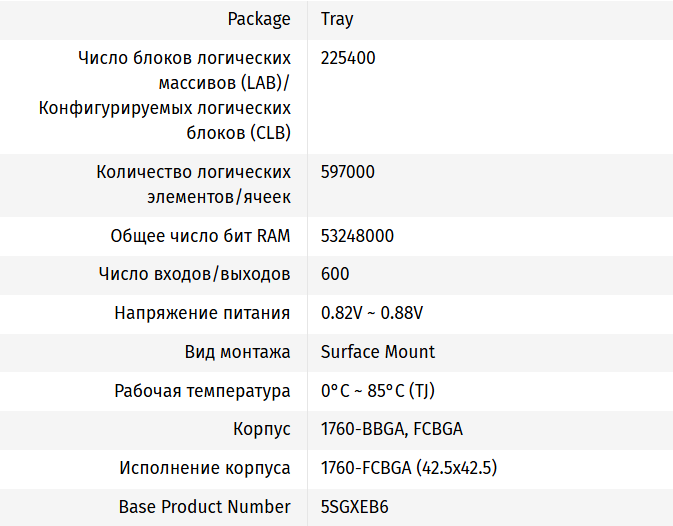
Task: Click the "Package" row label
Action: [x=259, y=19]
